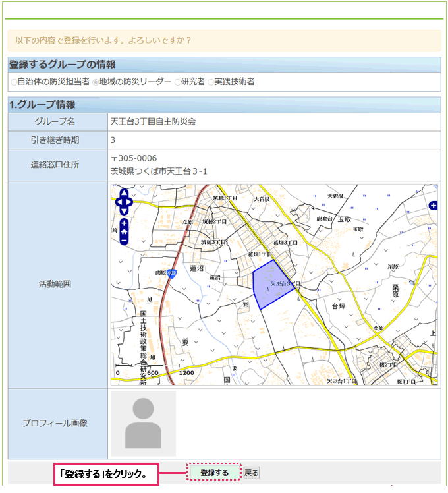Pan the map down with arrow control
Image resolution: width=448 pixels, height=493 pixels.
[124, 210]
